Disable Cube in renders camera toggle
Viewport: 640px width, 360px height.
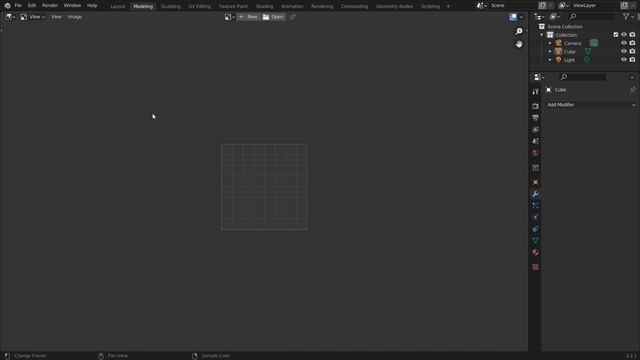coord(632,51)
